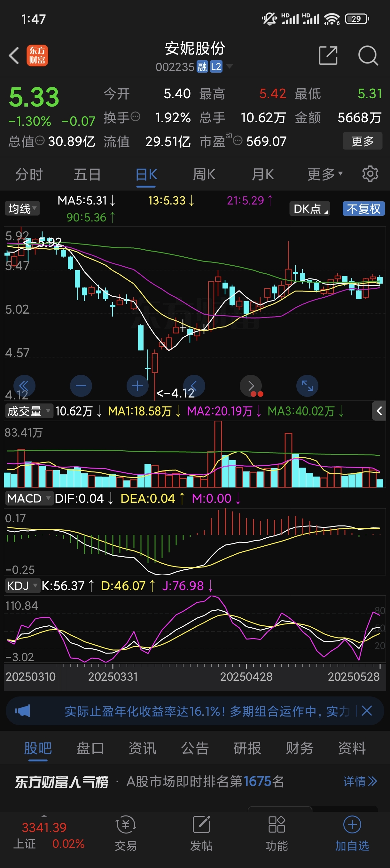Switch to 五日 chart tab
This screenshot has width=390, height=868.
(87, 174)
